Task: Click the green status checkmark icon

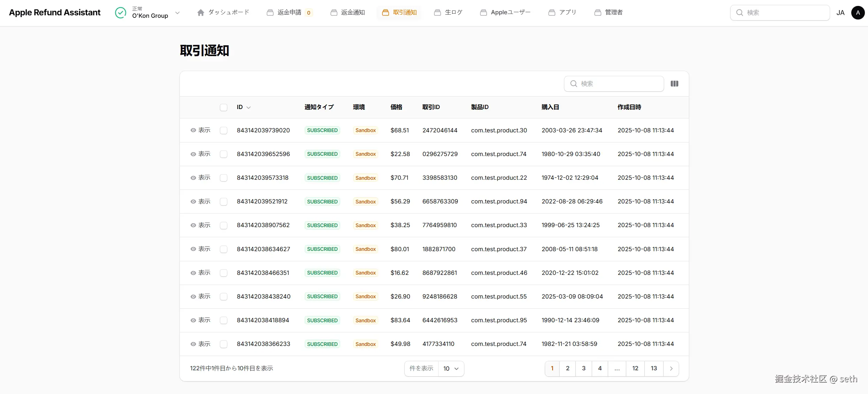Action: point(121,13)
